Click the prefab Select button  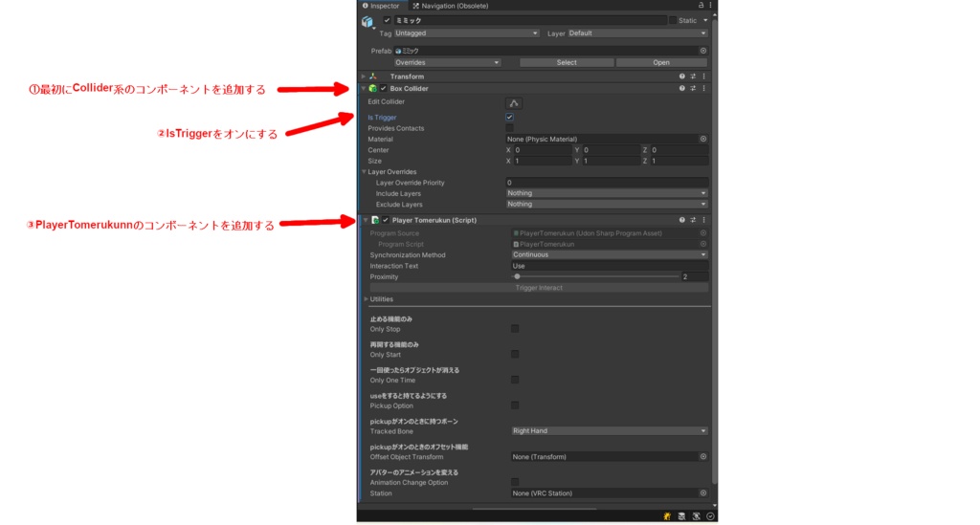(567, 62)
